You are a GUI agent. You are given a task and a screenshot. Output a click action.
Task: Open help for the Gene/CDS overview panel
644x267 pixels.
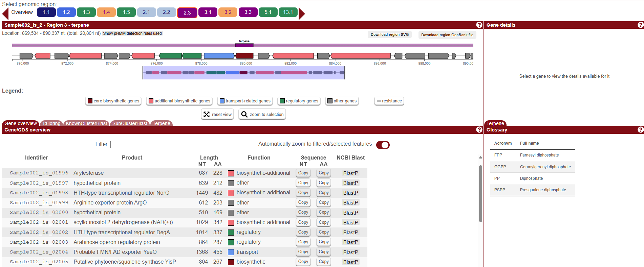pyautogui.click(x=479, y=130)
